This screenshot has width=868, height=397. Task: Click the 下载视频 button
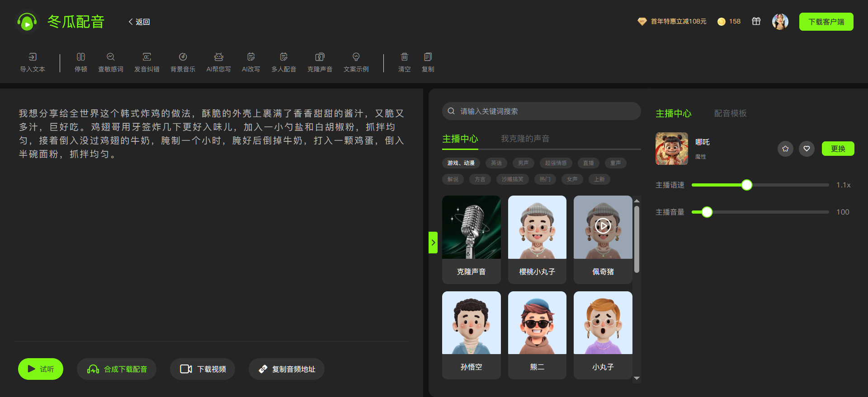coord(203,369)
